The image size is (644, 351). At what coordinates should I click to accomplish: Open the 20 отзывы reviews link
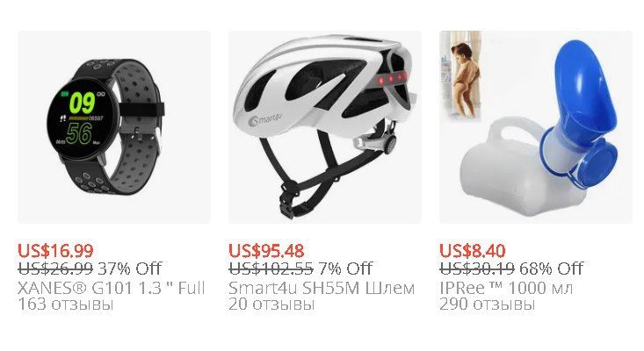(x=271, y=304)
